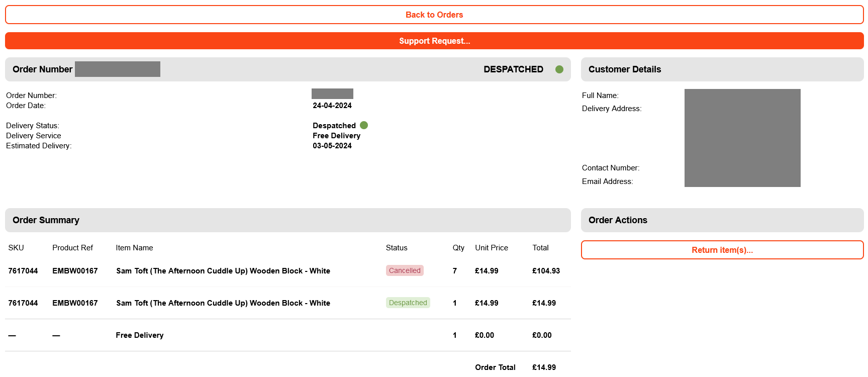Screen dimensions: 868x377
Task: Click the Unit Price column header
Action: [x=491, y=248]
